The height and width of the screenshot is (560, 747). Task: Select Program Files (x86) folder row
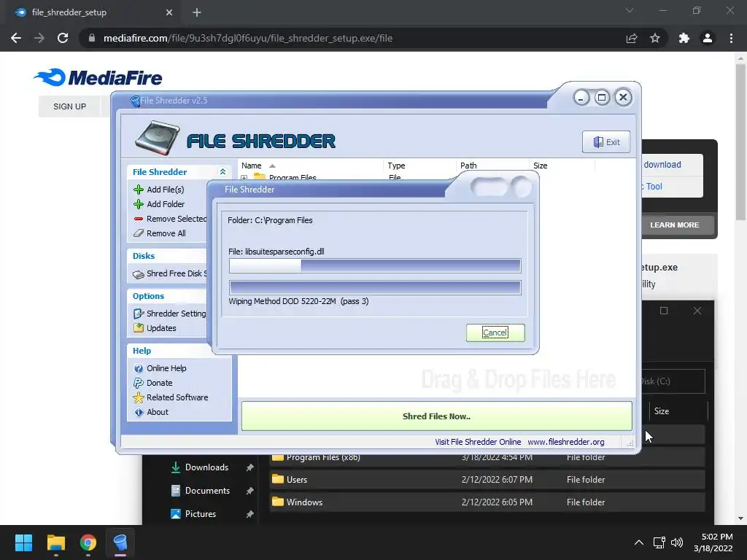click(x=487, y=458)
